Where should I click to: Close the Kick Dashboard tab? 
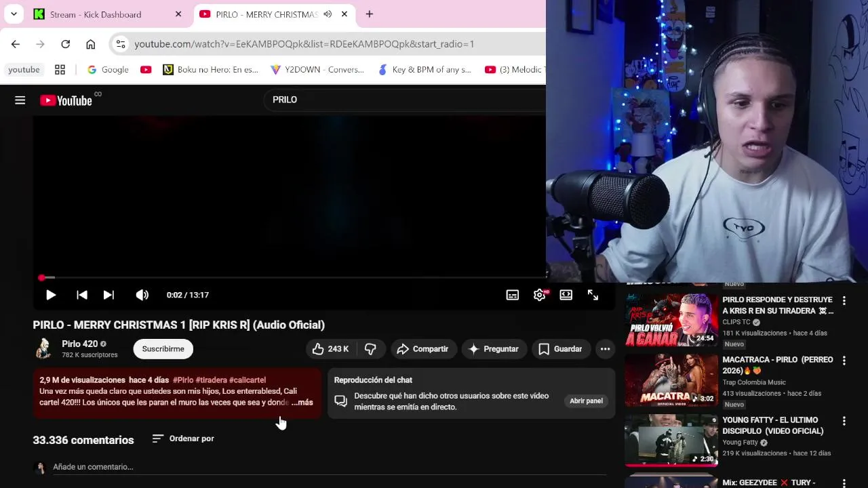178,14
